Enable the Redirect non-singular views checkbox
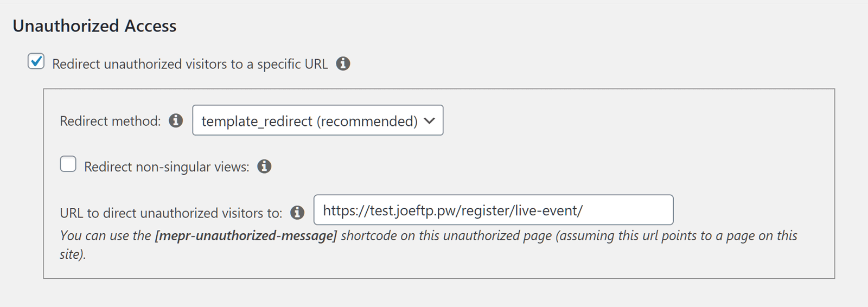Screen dimensions: 868x307 (68, 164)
